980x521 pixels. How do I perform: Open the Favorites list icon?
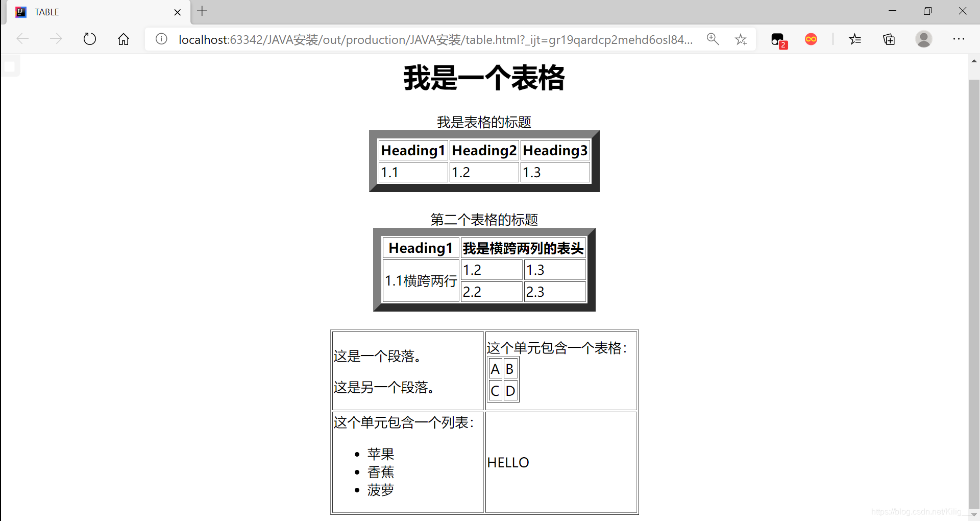(855, 39)
